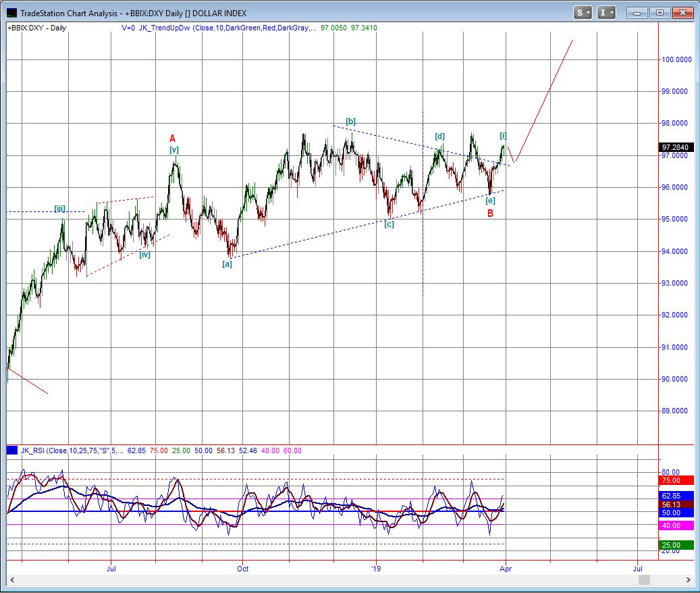Select the [a] wave label marker
Image resolution: width=700 pixels, height=593 pixels.
pyautogui.click(x=227, y=264)
